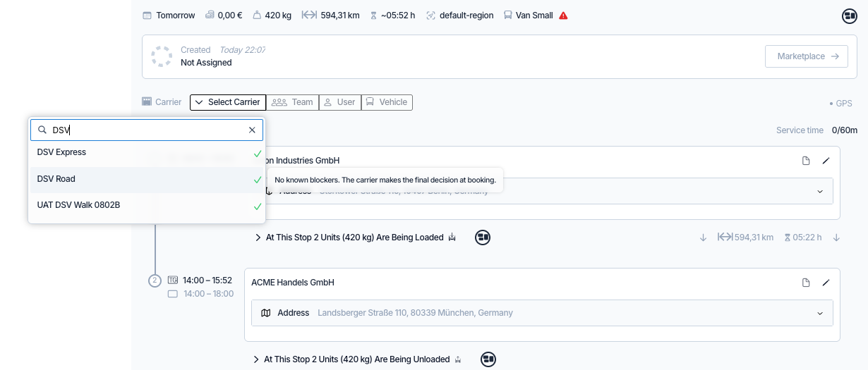The height and width of the screenshot is (370, 868).
Task: Click the round grid icon at top right
Action: tap(850, 16)
